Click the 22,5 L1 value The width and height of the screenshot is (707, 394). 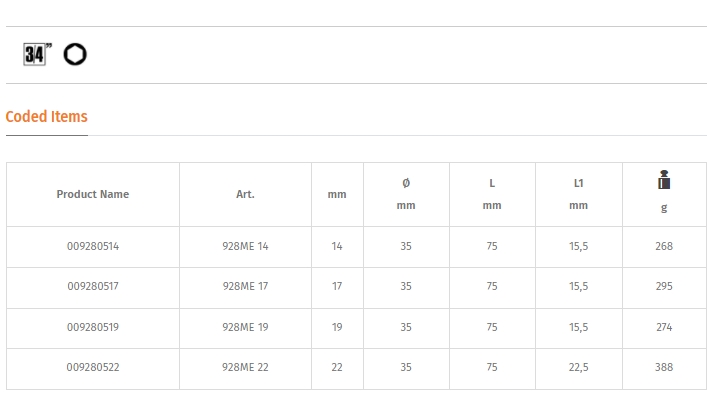578,367
